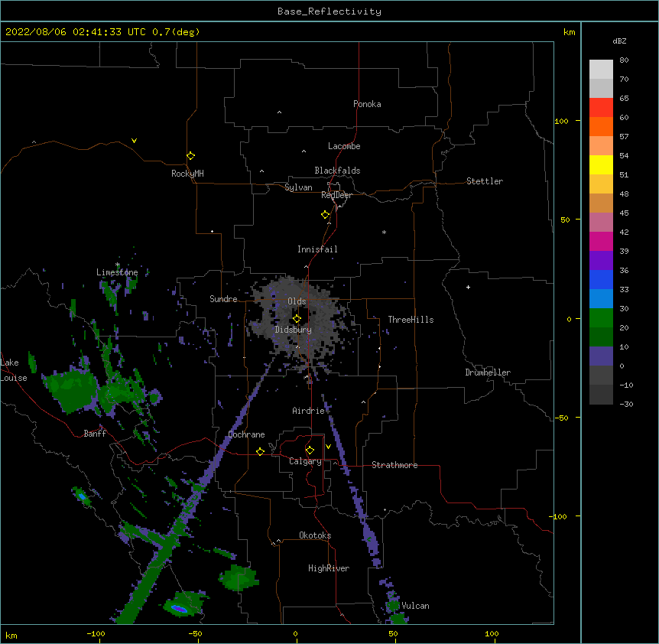The width and height of the screenshot is (659, 644).
Task: Click the RedDeer city label
Action: tap(336, 195)
